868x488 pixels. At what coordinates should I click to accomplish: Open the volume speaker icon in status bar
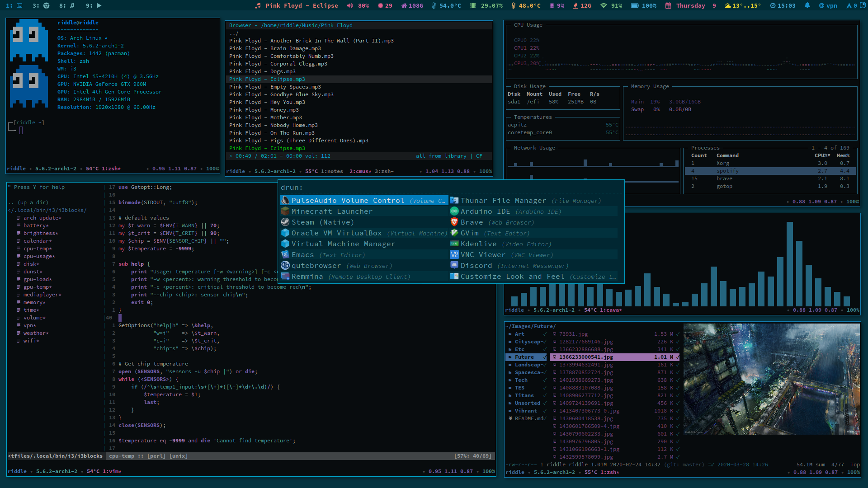point(349,6)
